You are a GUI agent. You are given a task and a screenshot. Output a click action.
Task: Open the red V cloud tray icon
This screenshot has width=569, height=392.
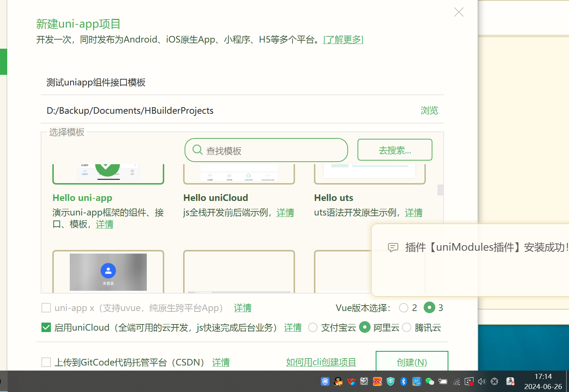click(351, 381)
